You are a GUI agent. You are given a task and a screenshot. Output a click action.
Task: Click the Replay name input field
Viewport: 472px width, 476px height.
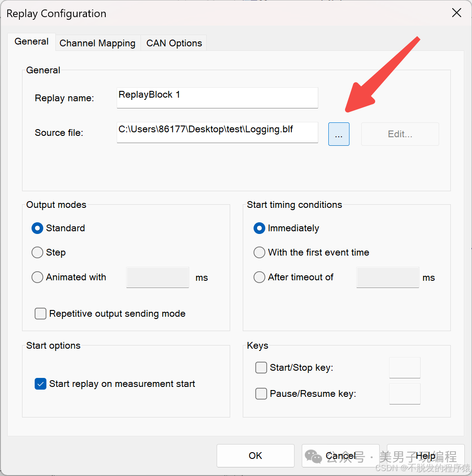[x=217, y=98]
